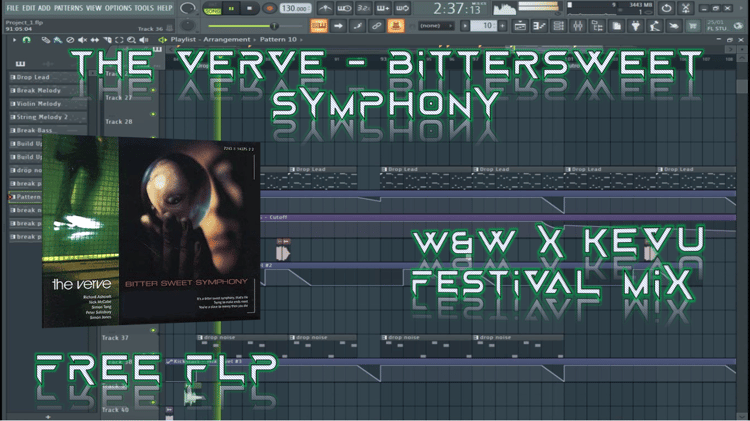Screen dimensions: 750x421
Task: Click the audio editor scissors icon
Action: tap(685, 9)
